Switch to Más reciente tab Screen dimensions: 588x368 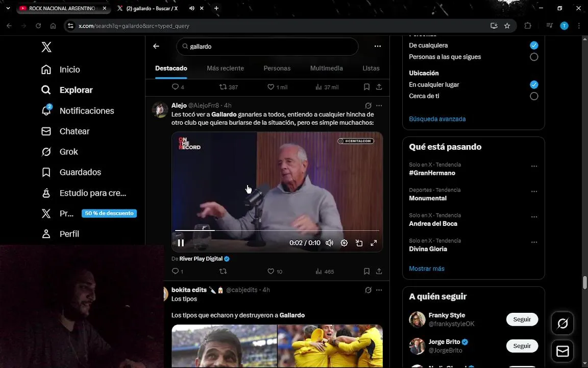coord(226,68)
